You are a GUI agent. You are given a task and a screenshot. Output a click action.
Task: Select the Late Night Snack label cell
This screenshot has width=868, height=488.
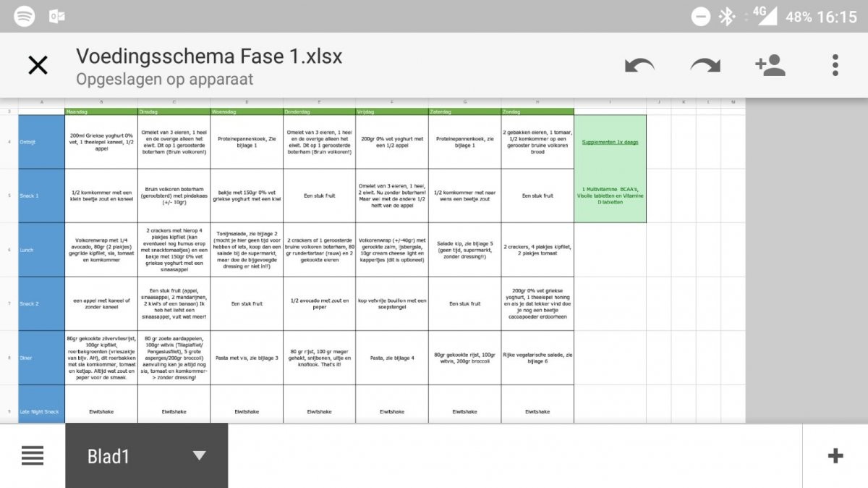(x=41, y=411)
